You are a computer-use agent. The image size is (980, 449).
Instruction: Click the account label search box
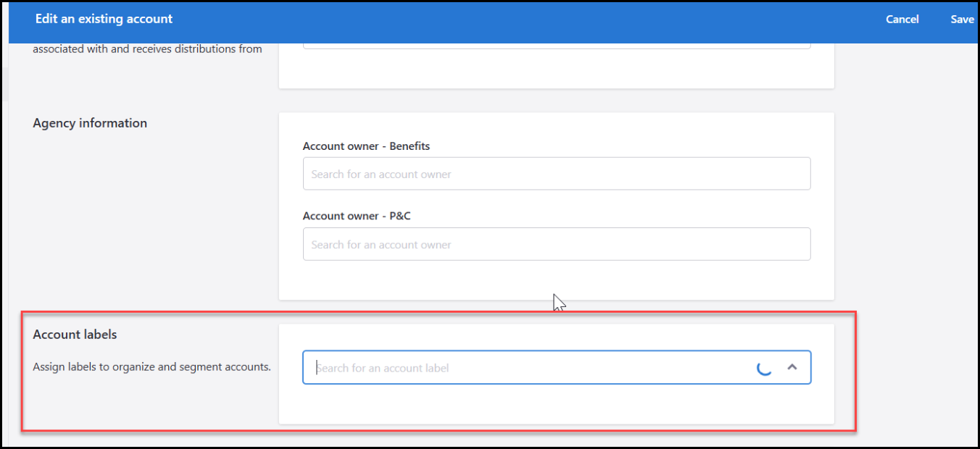click(x=557, y=368)
